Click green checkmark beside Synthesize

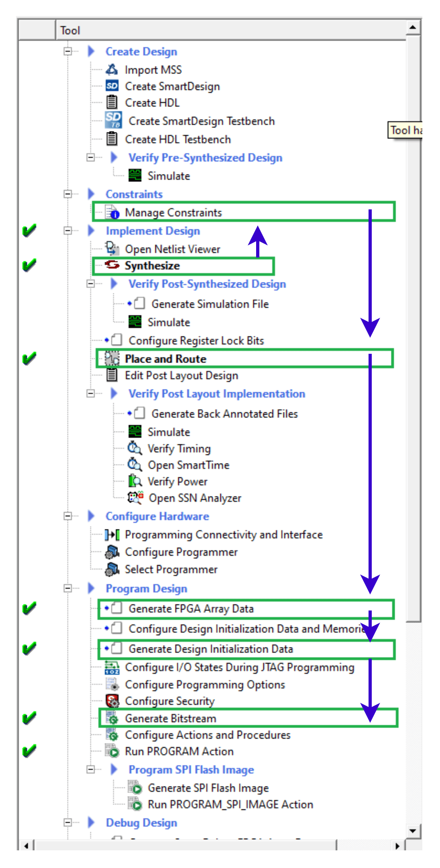pos(29,265)
